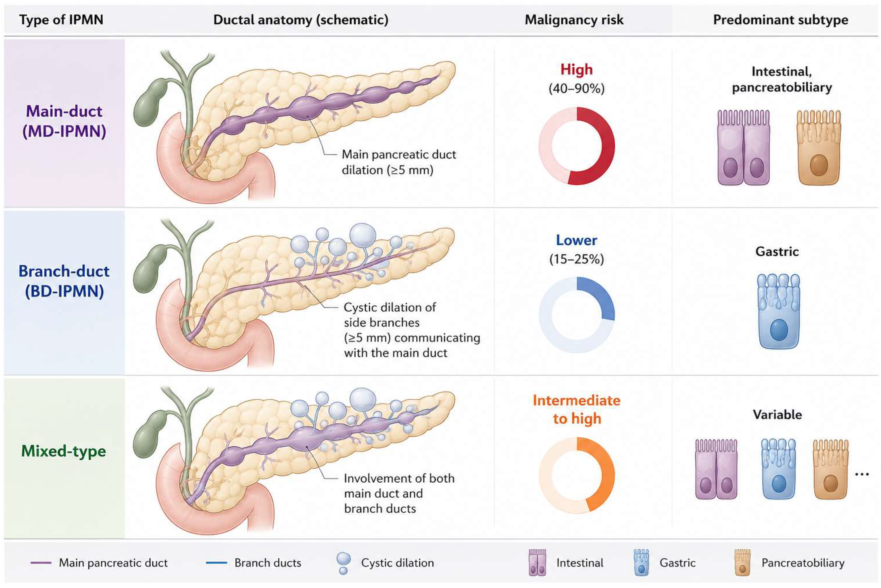Click the red High malignancy risk donut chart
Image resolution: width=881 pixels, height=588 pixels.
(577, 146)
